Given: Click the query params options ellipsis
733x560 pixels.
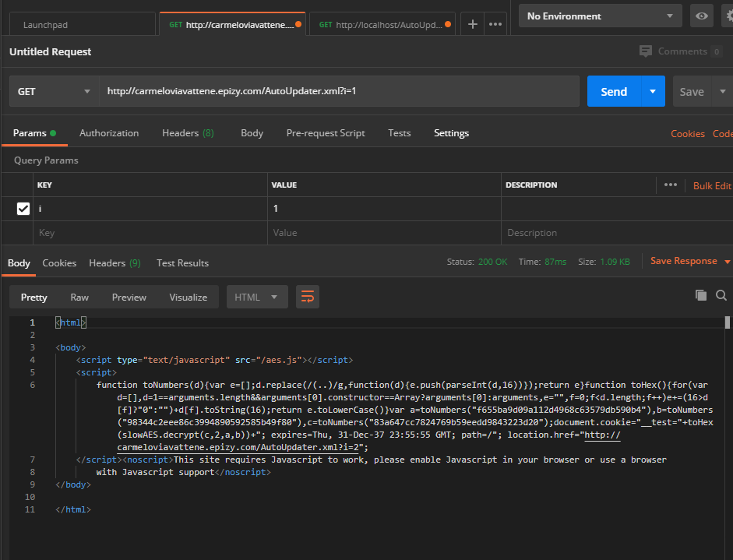Looking at the screenshot, I should [671, 185].
